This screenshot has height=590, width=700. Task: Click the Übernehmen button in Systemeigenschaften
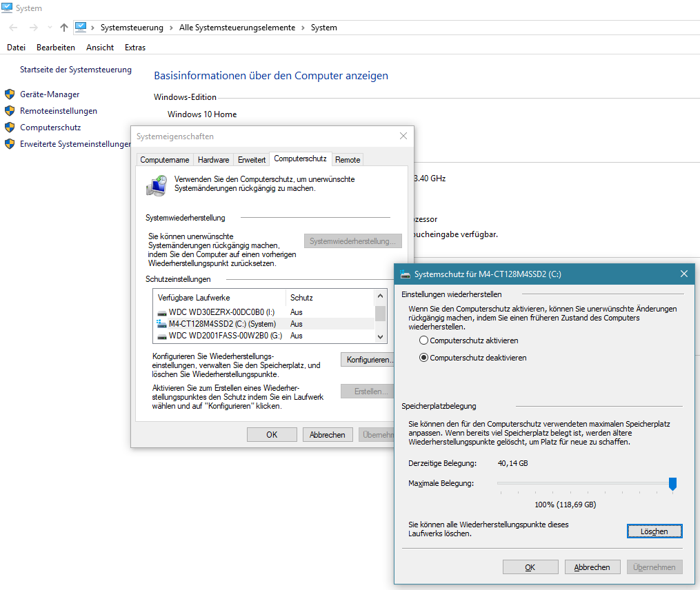pos(377,435)
